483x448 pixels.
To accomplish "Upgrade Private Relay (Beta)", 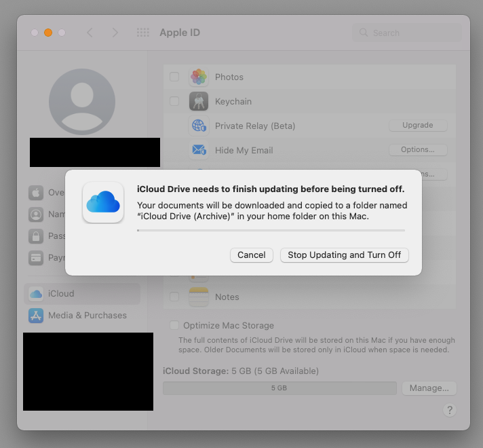I will point(418,125).
